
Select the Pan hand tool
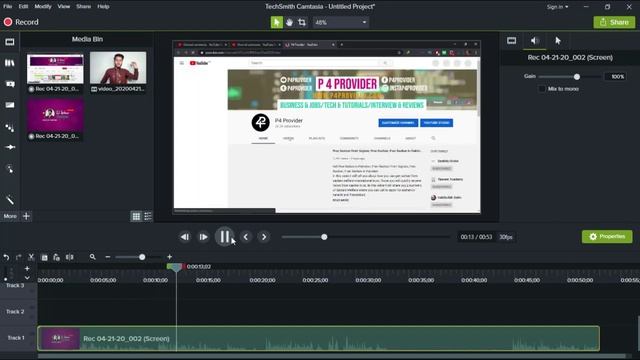click(x=289, y=22)
